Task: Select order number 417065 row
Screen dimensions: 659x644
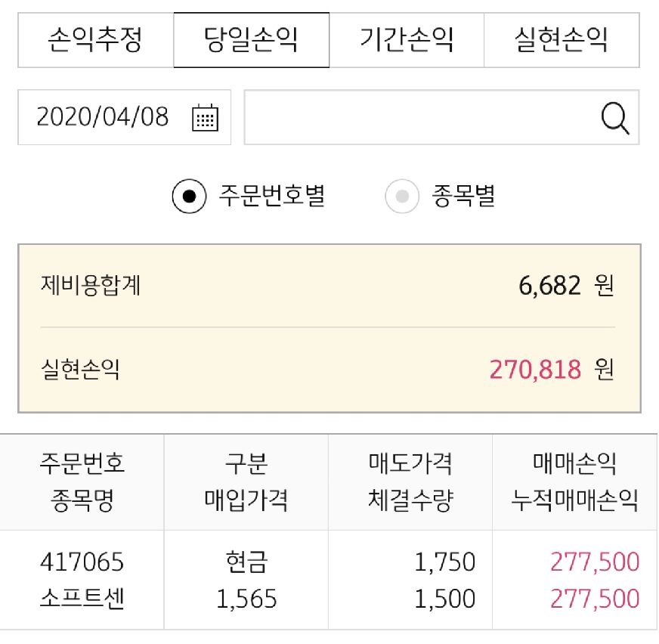Action: click(82, 562)
